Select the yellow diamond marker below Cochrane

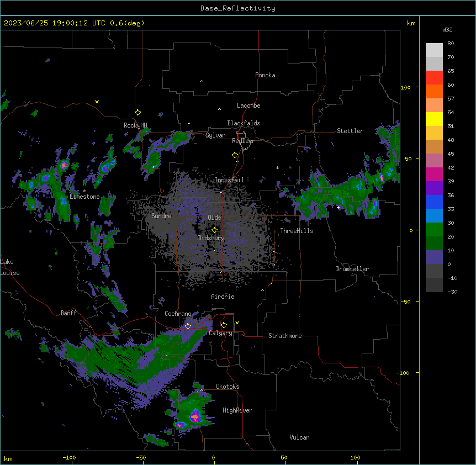click(x=188, y=326)
